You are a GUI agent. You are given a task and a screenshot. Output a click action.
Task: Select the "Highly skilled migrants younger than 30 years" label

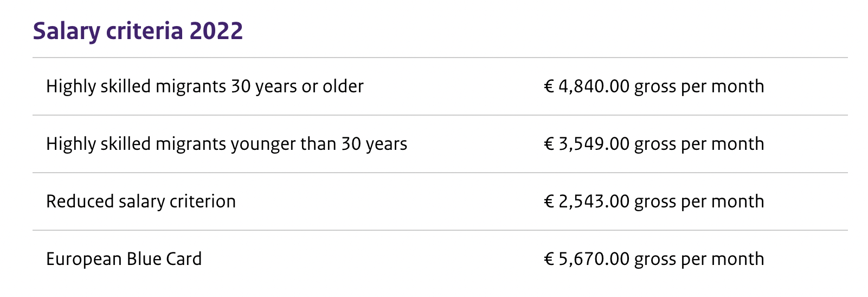coord(227,144)
